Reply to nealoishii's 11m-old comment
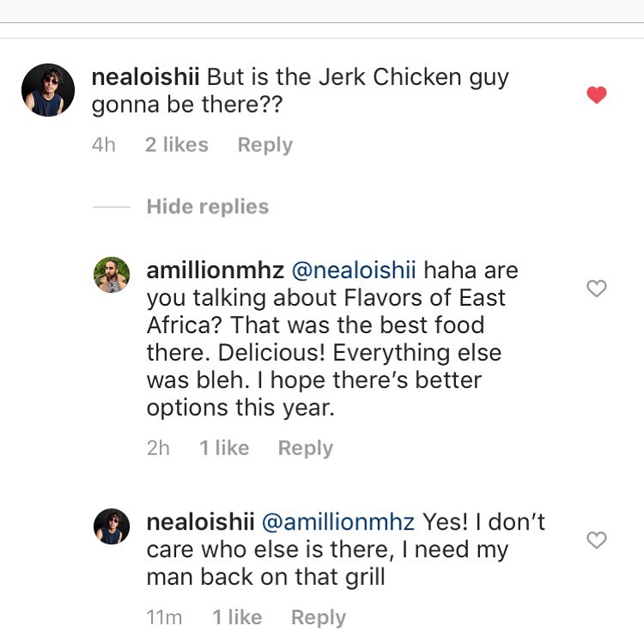644x644 pixels. 318,617
